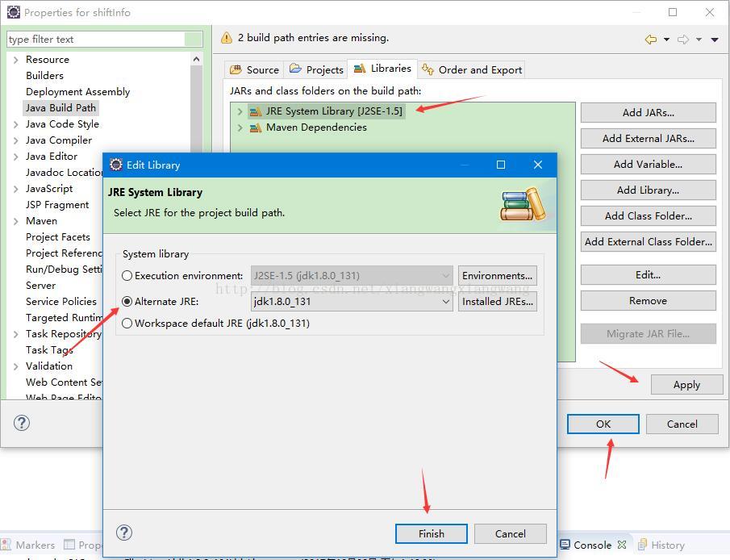Click the Apply button
730x560 pixels.
tap(686, 385)
